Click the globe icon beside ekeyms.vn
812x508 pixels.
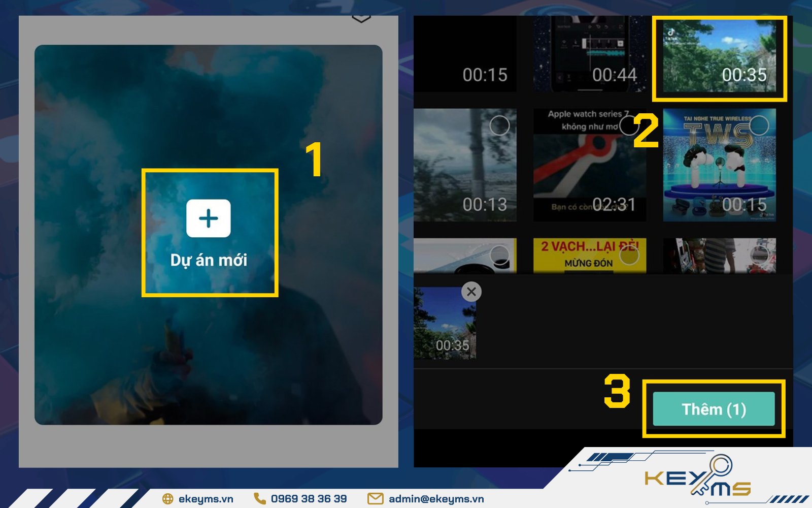(167, 499)
